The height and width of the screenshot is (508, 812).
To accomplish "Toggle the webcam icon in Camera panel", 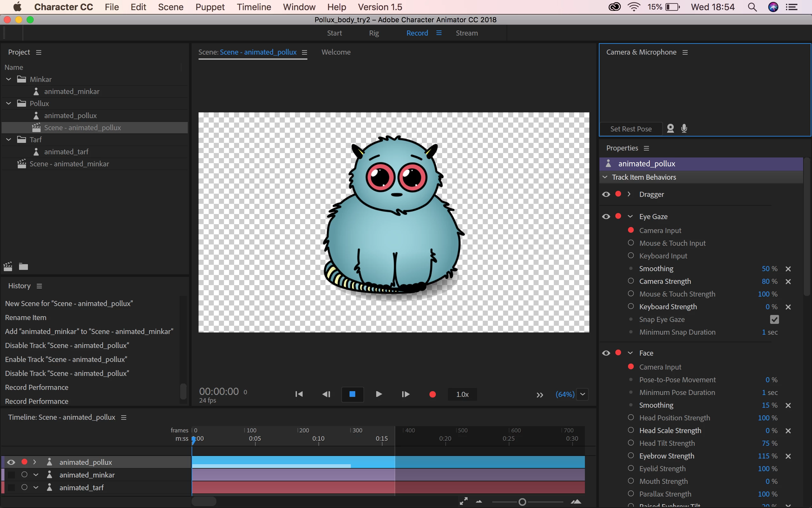I will coord(671,128).
